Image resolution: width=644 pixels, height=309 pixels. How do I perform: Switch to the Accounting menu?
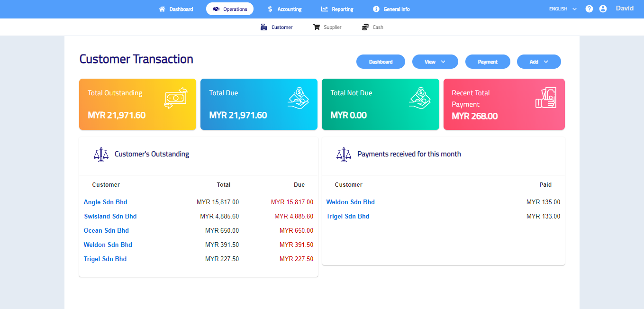(x=284, y=9)
